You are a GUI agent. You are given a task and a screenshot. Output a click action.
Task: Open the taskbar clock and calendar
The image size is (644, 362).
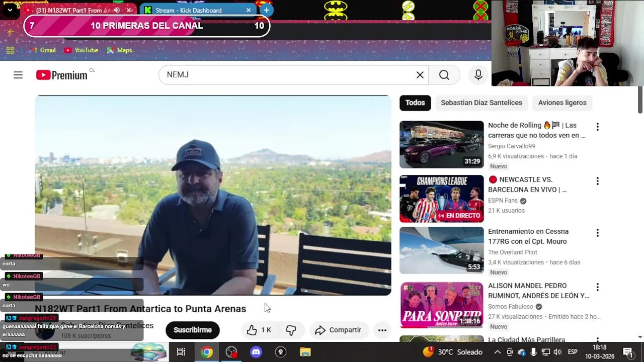coord(600,352)
